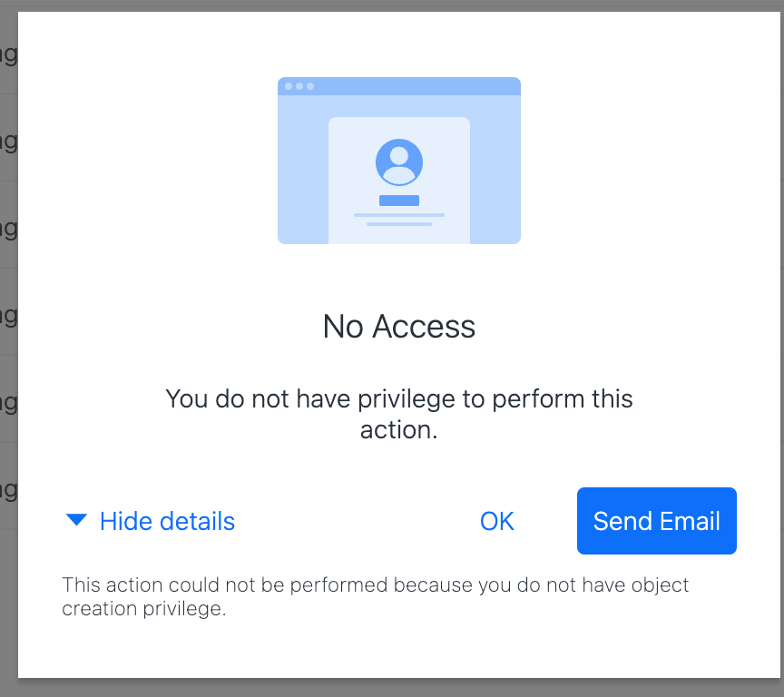Click the "No Access" heading

coord(399,327)
